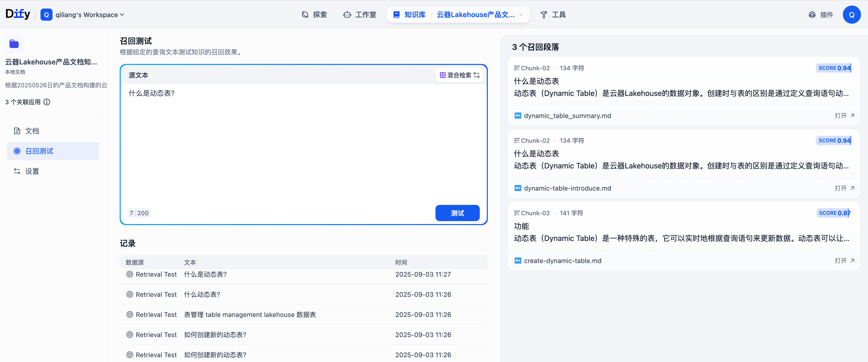Click the 设置 sliders icon in sidebar

(17, 171)
